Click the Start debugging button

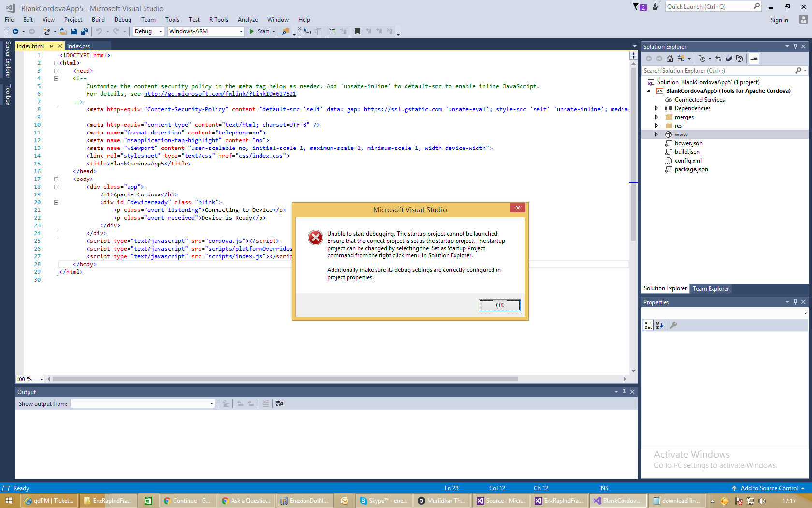point(260,31)
